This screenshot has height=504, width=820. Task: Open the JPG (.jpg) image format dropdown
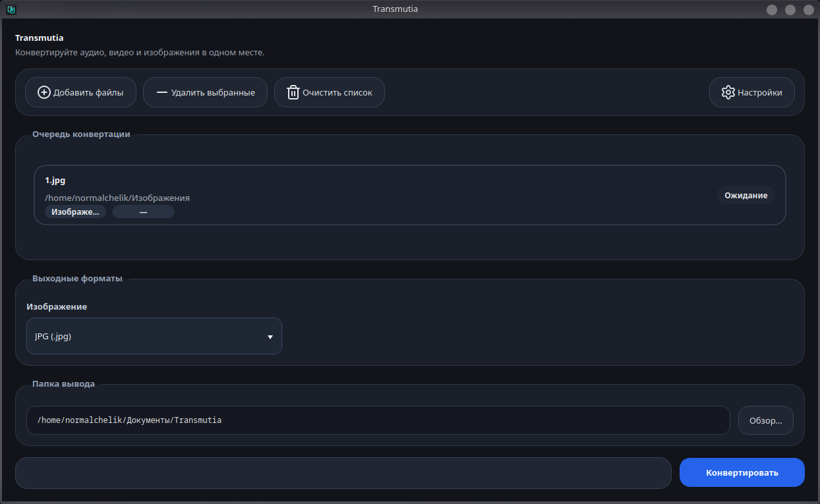[x=154, y=336]
